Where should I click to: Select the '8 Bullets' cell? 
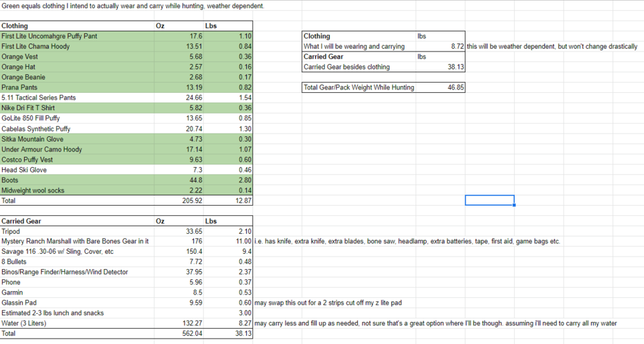pos(77,262)
